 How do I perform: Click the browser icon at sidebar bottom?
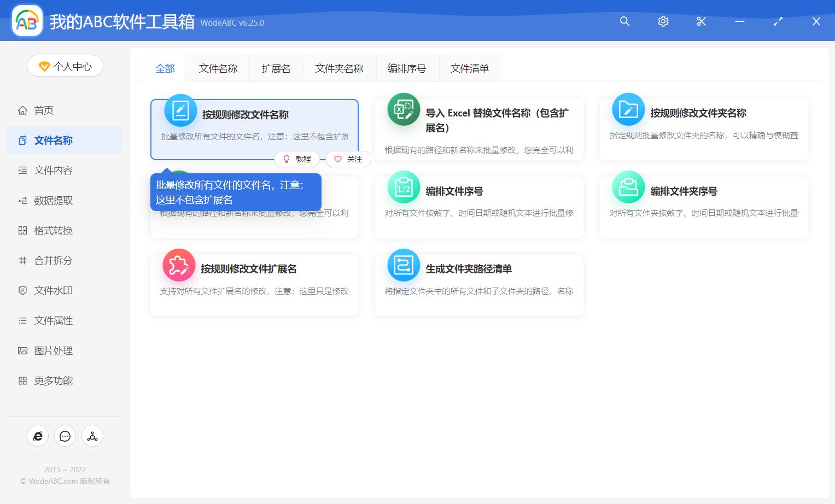pos(37,436)
